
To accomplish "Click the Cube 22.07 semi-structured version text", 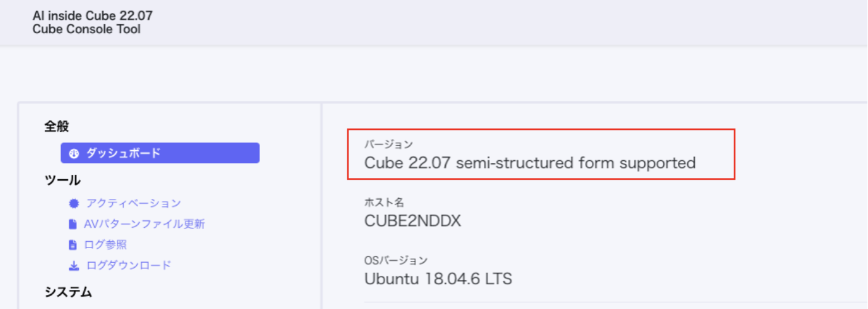I will [x=530, y=163].
